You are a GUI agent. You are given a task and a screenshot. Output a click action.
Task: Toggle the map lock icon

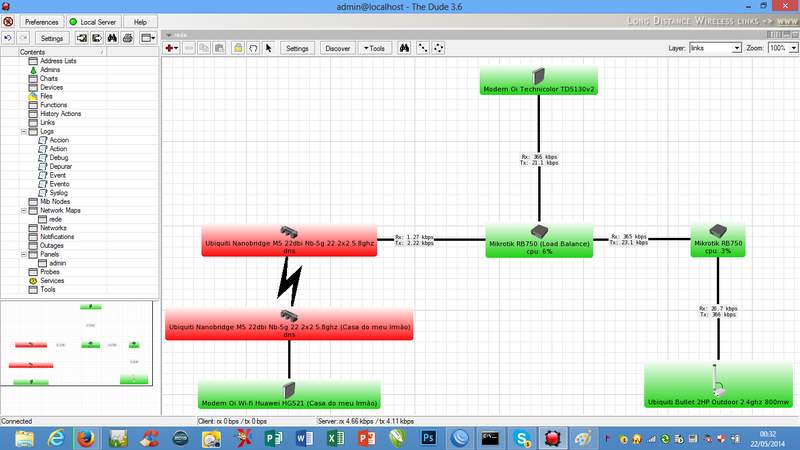click(x=238, y=48)
